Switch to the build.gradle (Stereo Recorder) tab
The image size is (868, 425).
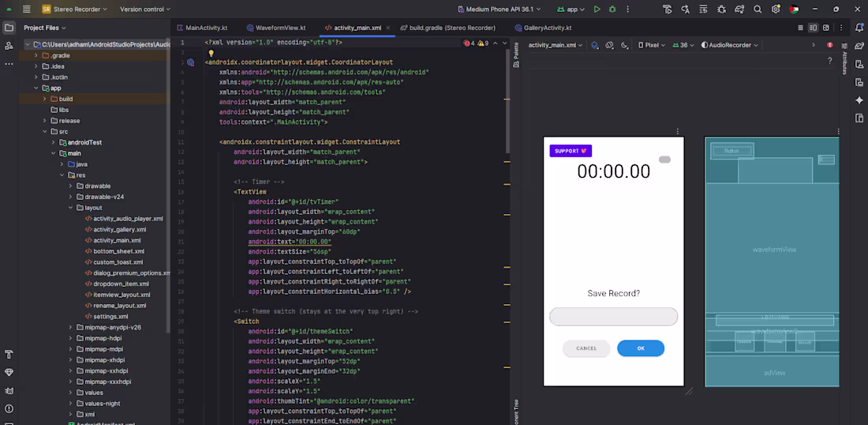(448, 28)
